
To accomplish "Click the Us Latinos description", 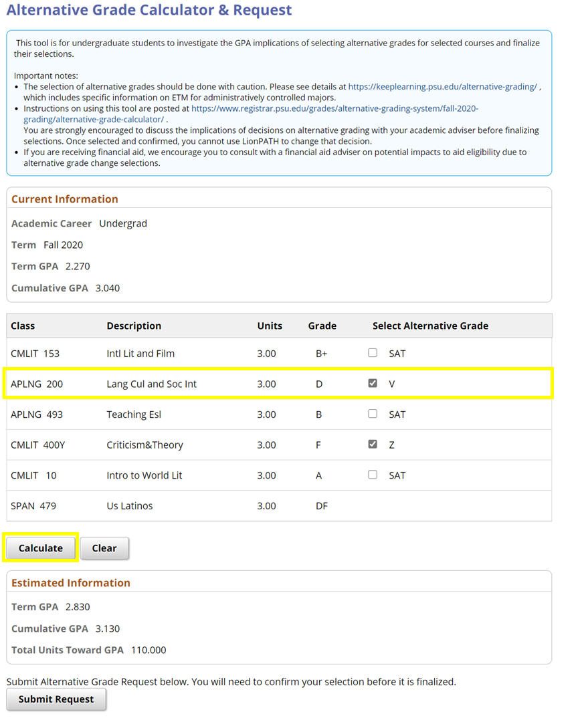I will tap(129, 506).
